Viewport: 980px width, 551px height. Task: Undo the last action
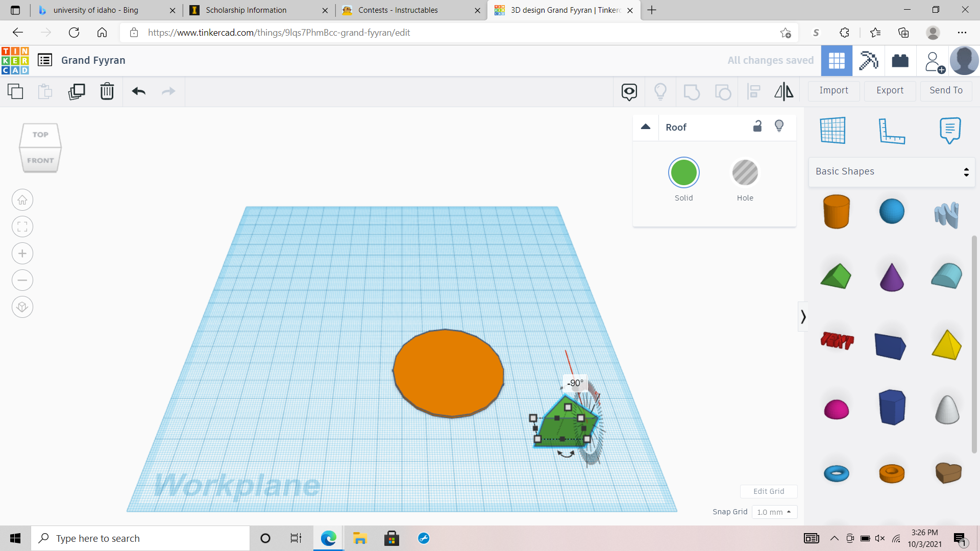click(138, 91)
